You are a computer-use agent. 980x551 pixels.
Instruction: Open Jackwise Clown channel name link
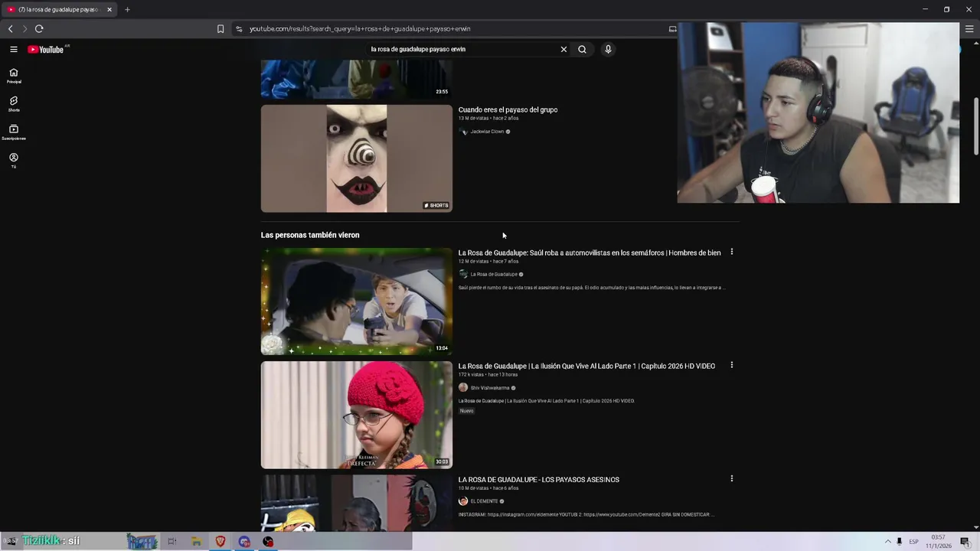pyautogui.click(x=487, y=132)
